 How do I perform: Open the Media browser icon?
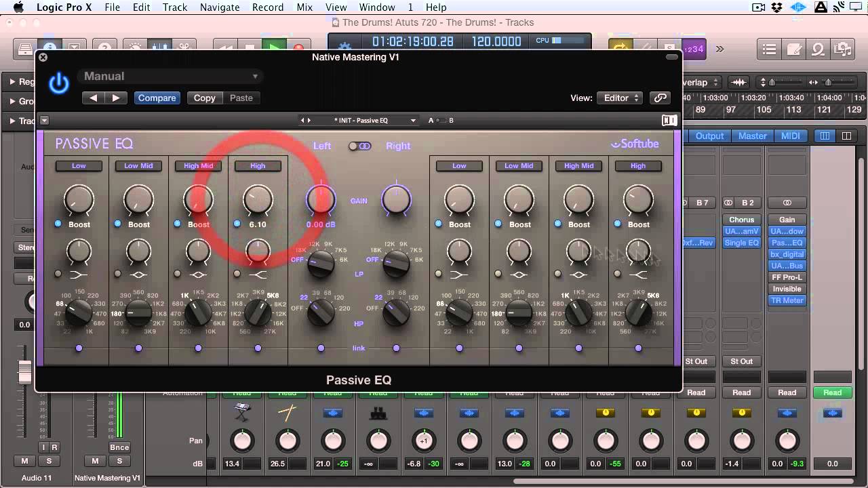pyautogui.click(x=842, y=49)
